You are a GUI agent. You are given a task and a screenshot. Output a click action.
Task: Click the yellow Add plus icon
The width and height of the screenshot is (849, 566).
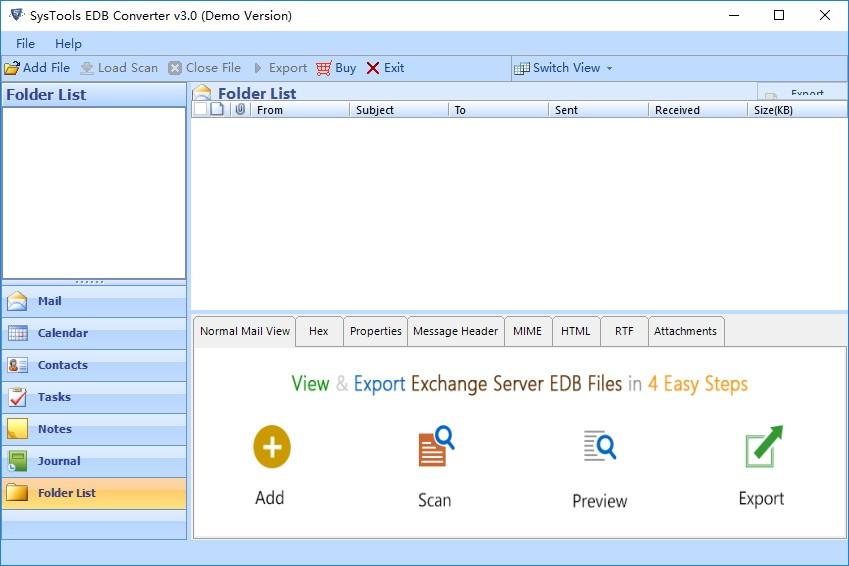pos(272,447)
